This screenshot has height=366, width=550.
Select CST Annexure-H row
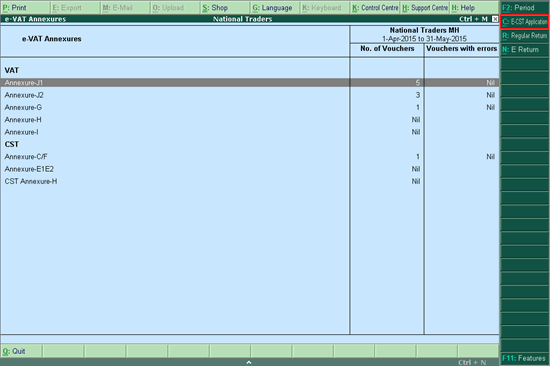[249, 181]
